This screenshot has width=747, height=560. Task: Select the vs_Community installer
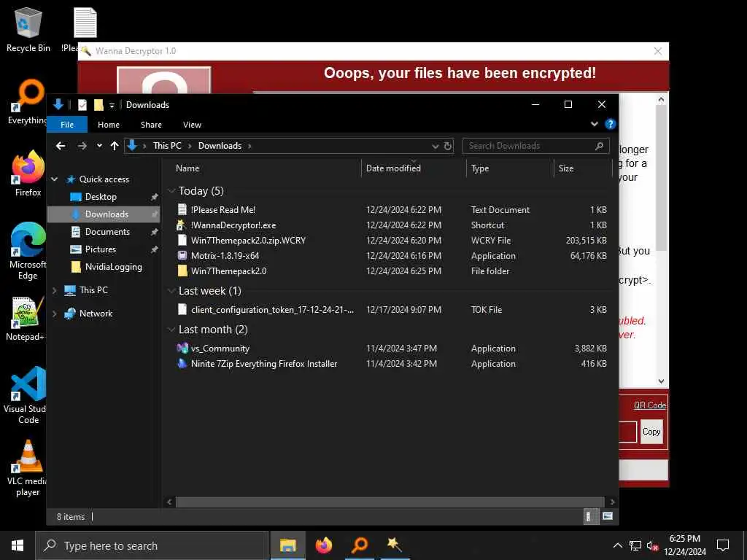point(220,349)
